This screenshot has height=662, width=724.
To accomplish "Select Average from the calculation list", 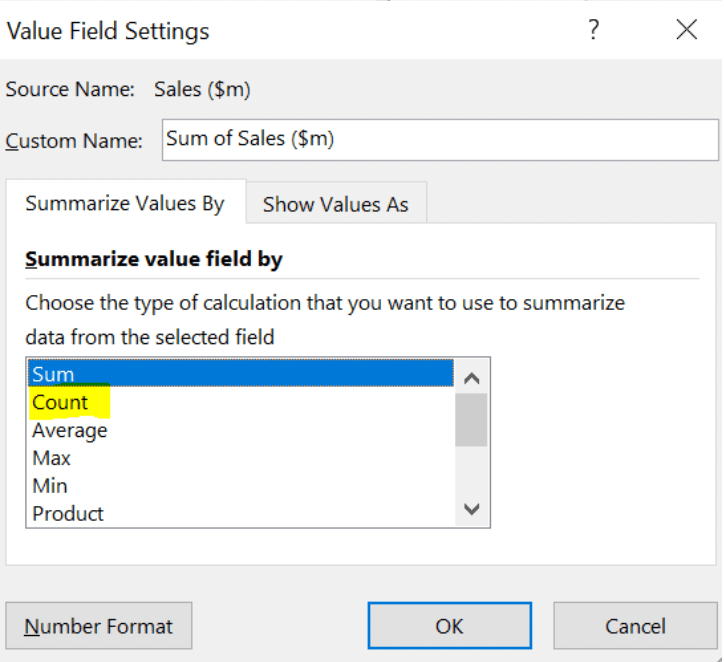I will click(x=70, y=430).
